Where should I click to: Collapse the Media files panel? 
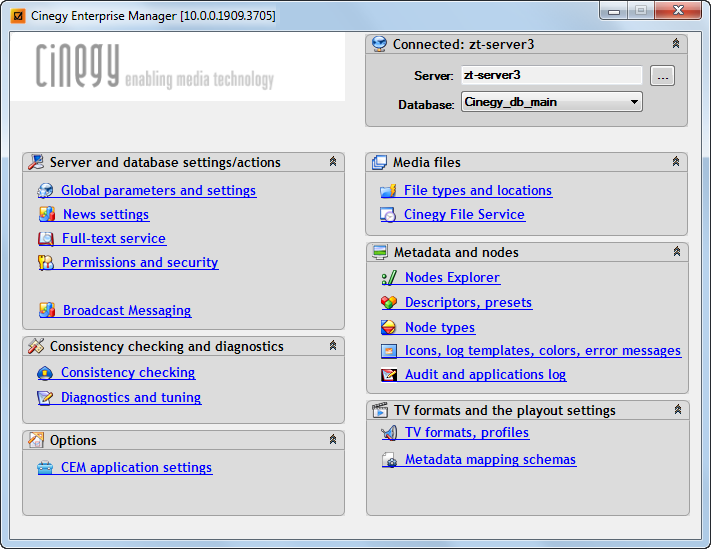[676, 161]
